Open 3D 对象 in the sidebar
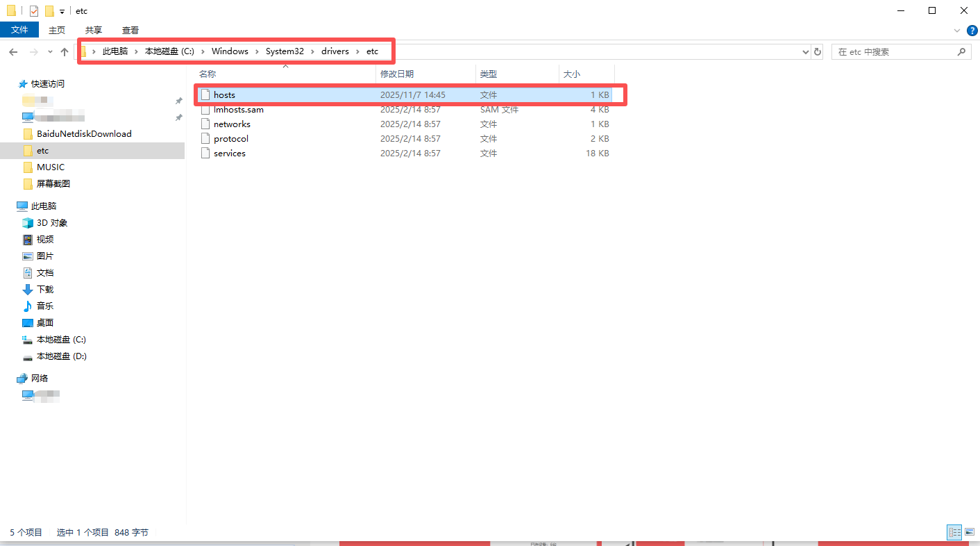Image resolution: width=980 pixels, height=546 pixels. (52, 223)
